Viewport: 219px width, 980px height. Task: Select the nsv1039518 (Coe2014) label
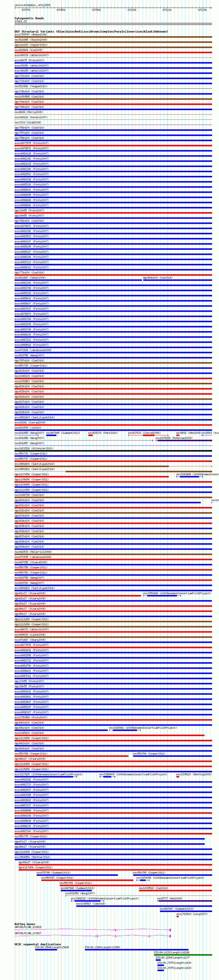click(153, 888)
